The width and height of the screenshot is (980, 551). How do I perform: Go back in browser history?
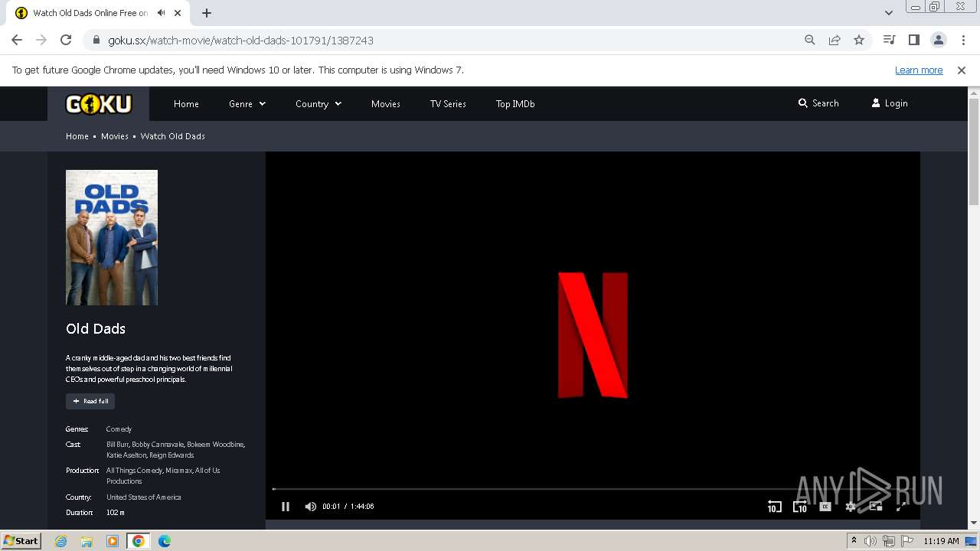pos(17,40)
